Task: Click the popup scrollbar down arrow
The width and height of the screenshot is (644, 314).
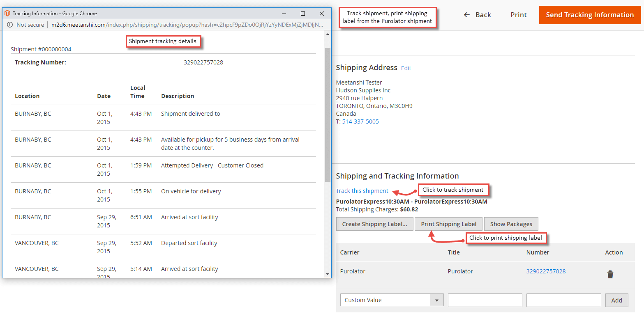Action: coord(328,274)
